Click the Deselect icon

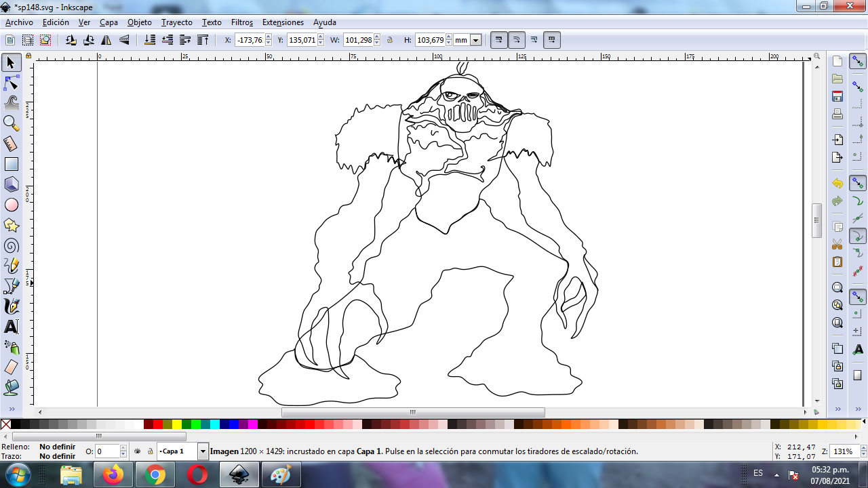point(45,40)
